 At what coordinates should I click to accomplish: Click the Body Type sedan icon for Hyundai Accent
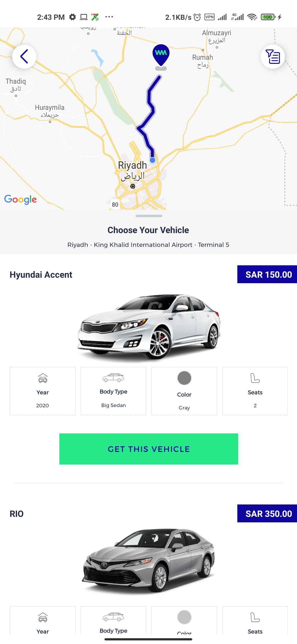113,378
